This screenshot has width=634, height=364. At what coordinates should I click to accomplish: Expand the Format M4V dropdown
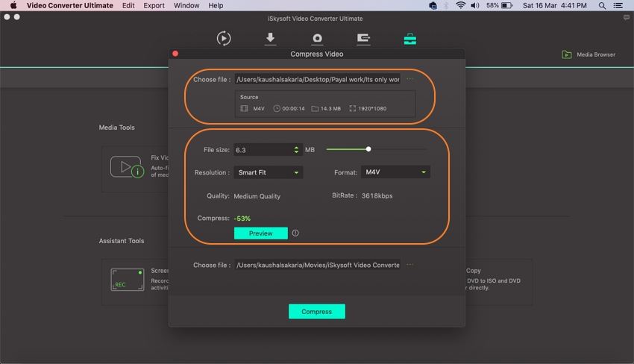pyautogui.click(x=395, y=172)
